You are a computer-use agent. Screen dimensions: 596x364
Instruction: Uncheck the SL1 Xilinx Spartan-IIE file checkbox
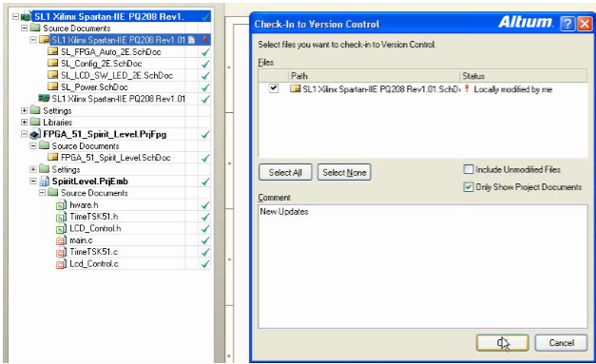(274, 88)
